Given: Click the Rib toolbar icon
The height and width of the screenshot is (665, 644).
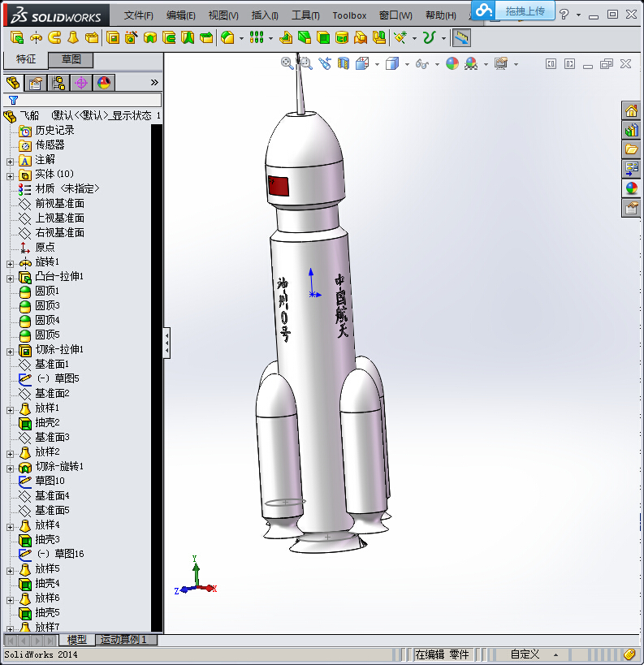Looking at the screenshot, I should click(286, 37).
